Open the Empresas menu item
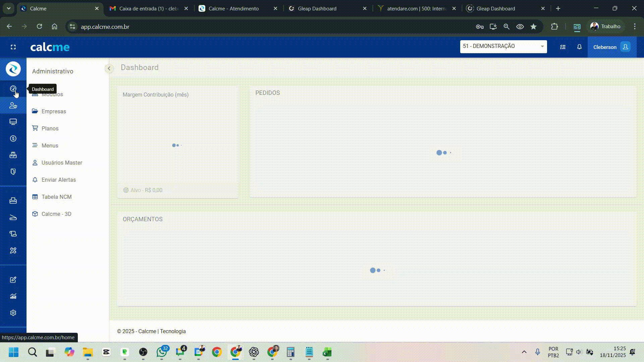Screen dimensions: 644x362 [54, 111]
